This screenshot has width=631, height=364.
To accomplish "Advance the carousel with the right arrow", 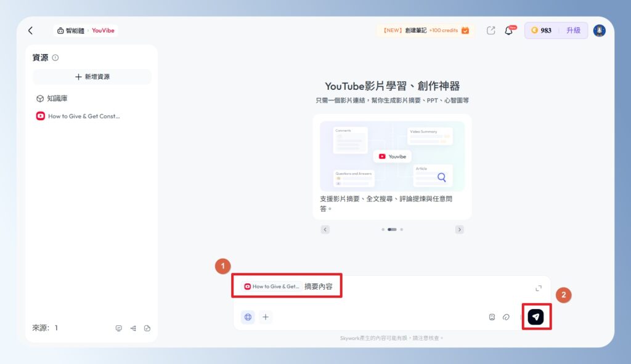I will click(x=459, y=229).
